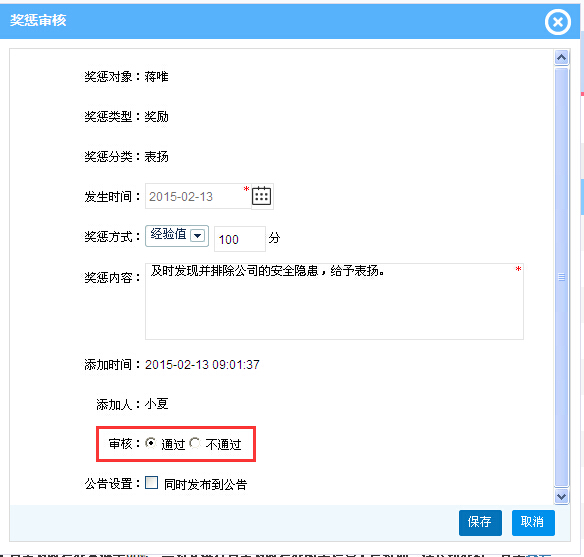Click the 奖惩分类 value 表扬
The image size is (584, 557).
coord(156,156)
